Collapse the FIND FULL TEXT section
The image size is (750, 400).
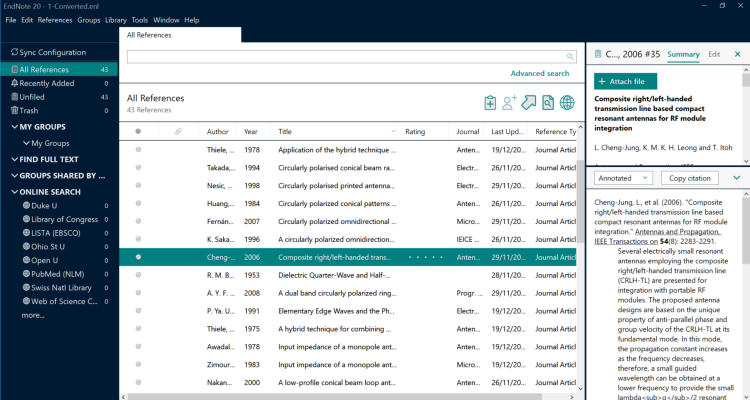coord(14,159)
